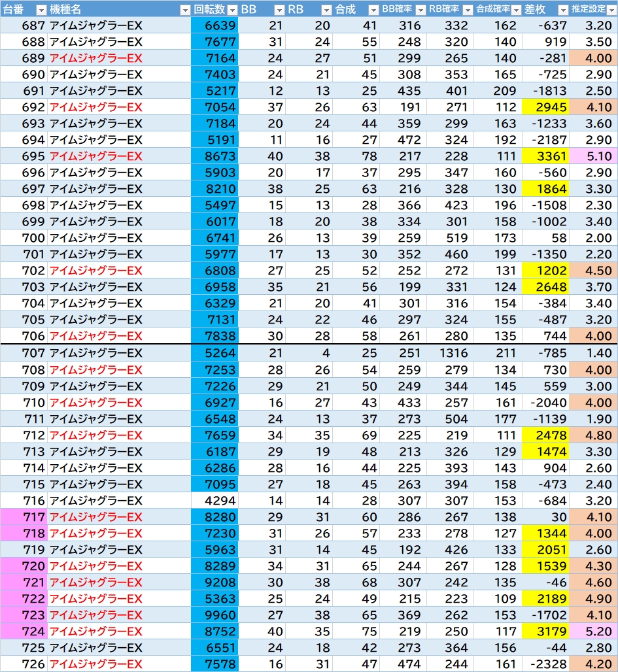This screenshot has height=672, width=618.
Task: Select 合成 cell 75
Action: pos(356,631)
